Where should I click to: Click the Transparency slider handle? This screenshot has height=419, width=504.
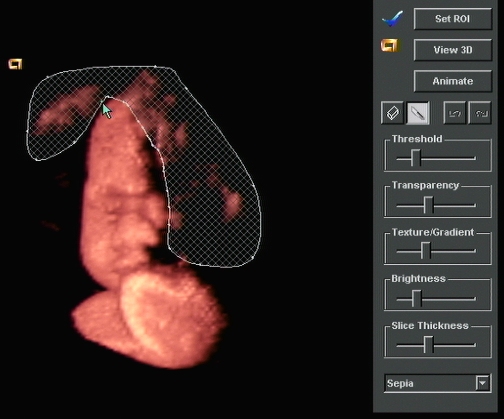(428, 205)
